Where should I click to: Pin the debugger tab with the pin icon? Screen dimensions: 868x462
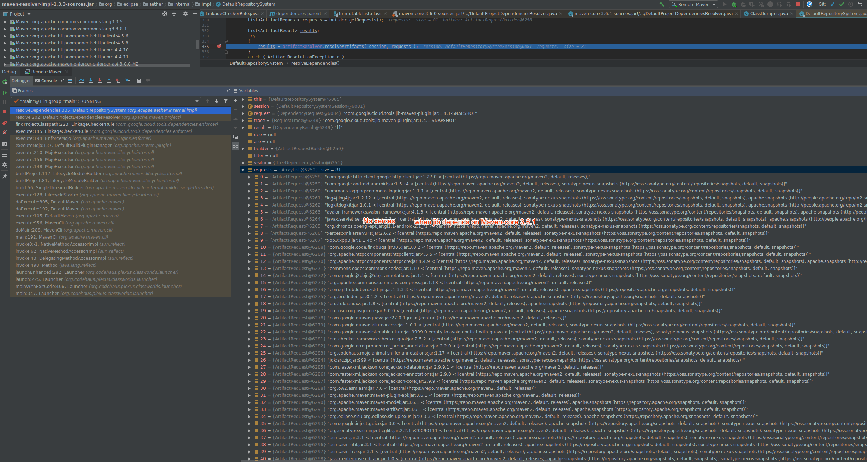coord(4,176)
